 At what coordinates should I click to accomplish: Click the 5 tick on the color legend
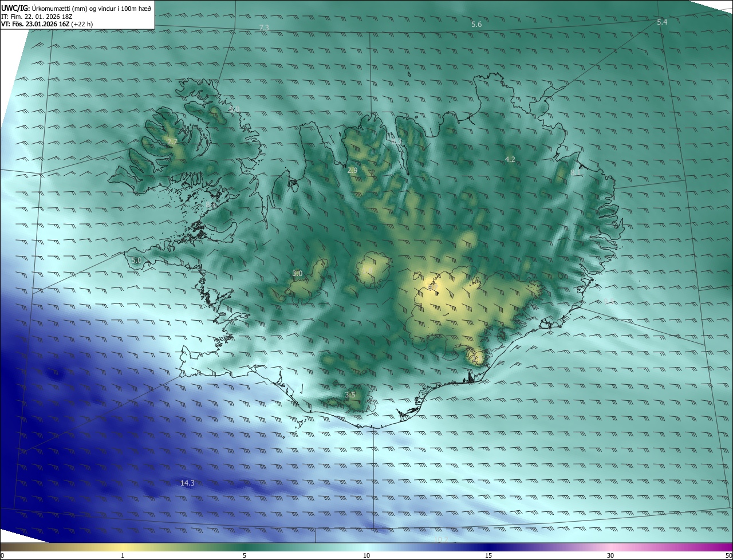[245, 555]
